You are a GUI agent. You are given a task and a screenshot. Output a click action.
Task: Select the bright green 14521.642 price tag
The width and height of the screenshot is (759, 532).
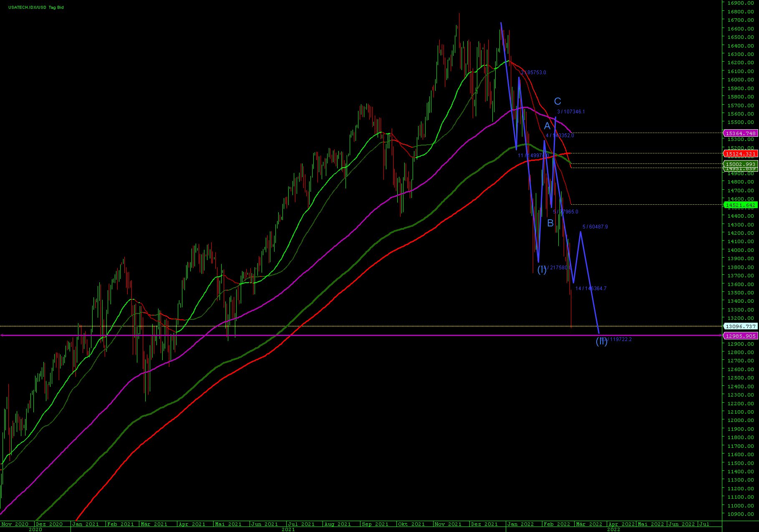tap(741, 205)
